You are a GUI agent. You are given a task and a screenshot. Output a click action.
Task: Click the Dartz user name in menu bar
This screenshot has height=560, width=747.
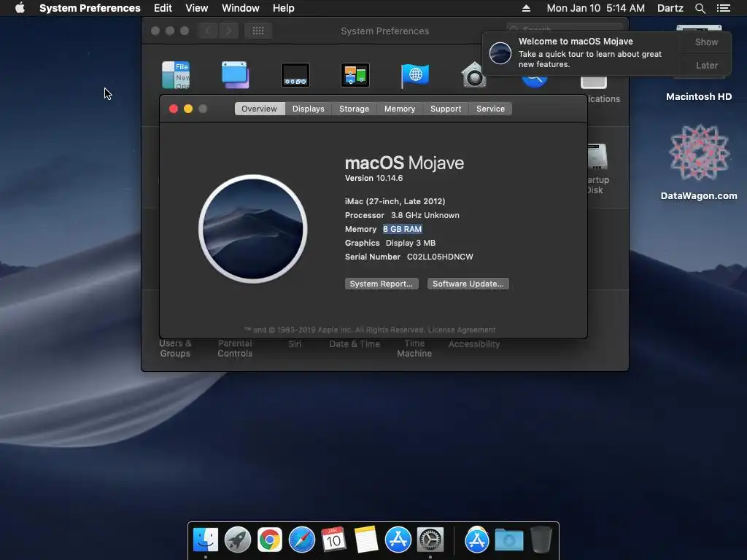tap(670, 8)
